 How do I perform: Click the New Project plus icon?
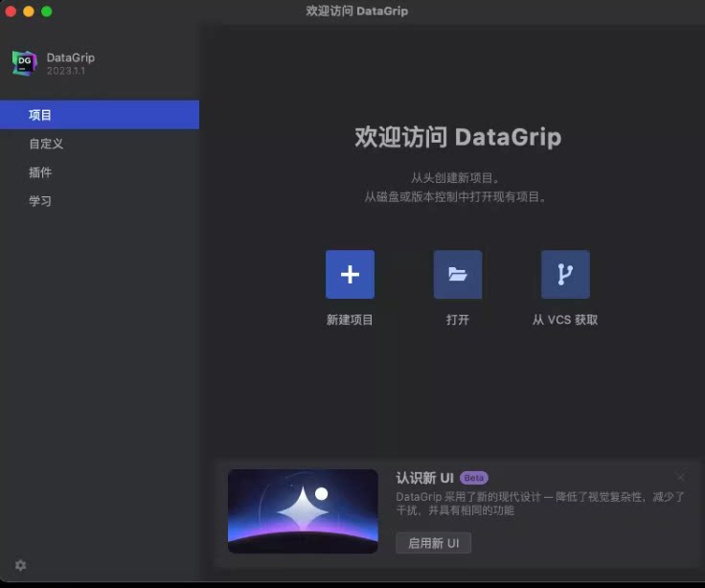tap(350, 274)
